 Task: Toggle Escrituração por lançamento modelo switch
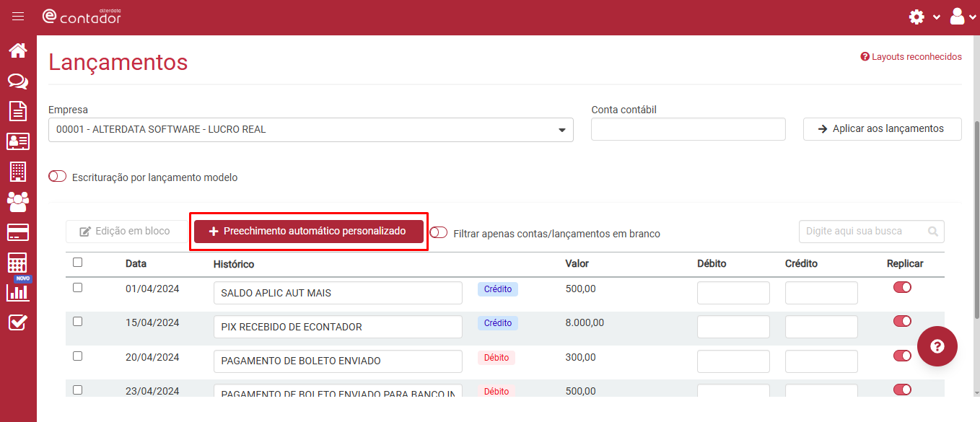(x=58, y=177)
